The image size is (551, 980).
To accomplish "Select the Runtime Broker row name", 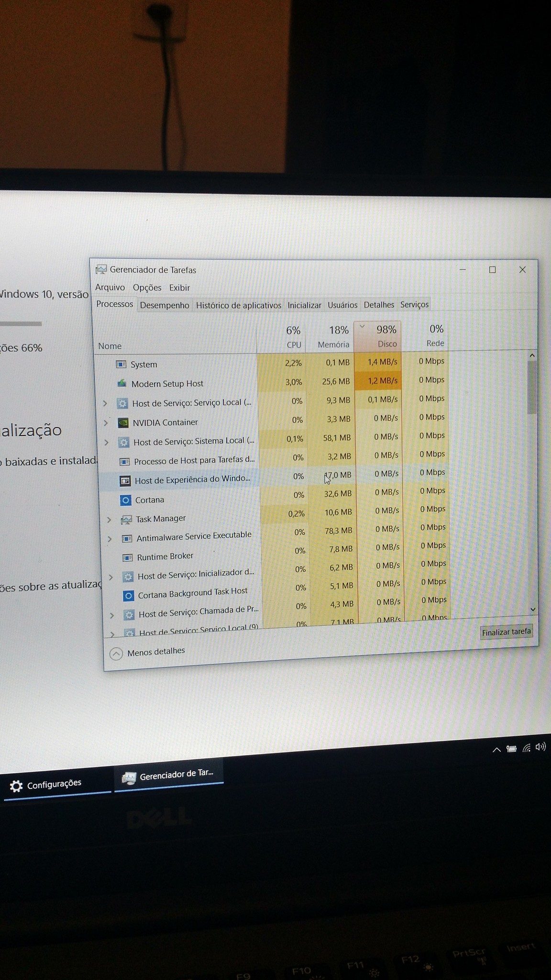I will (165, 557).
